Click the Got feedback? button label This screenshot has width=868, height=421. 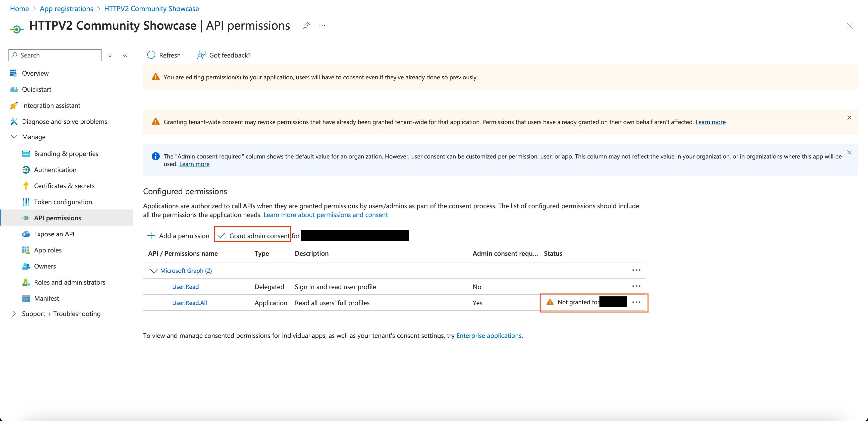230,55
